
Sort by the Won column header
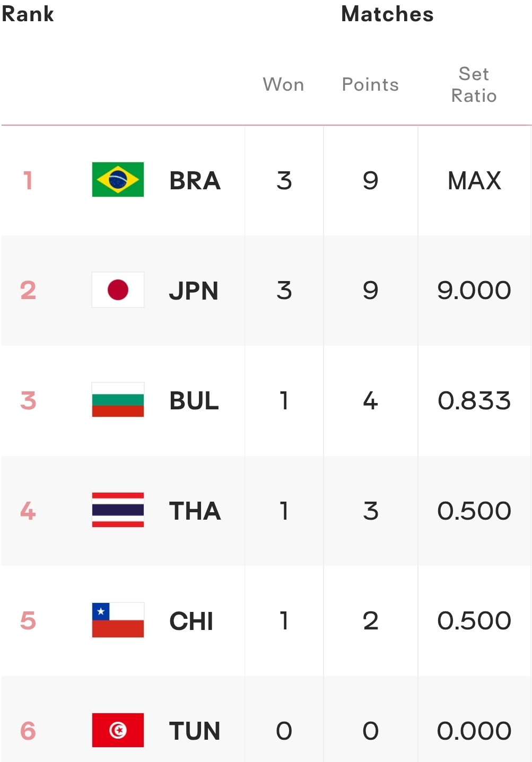284,85
